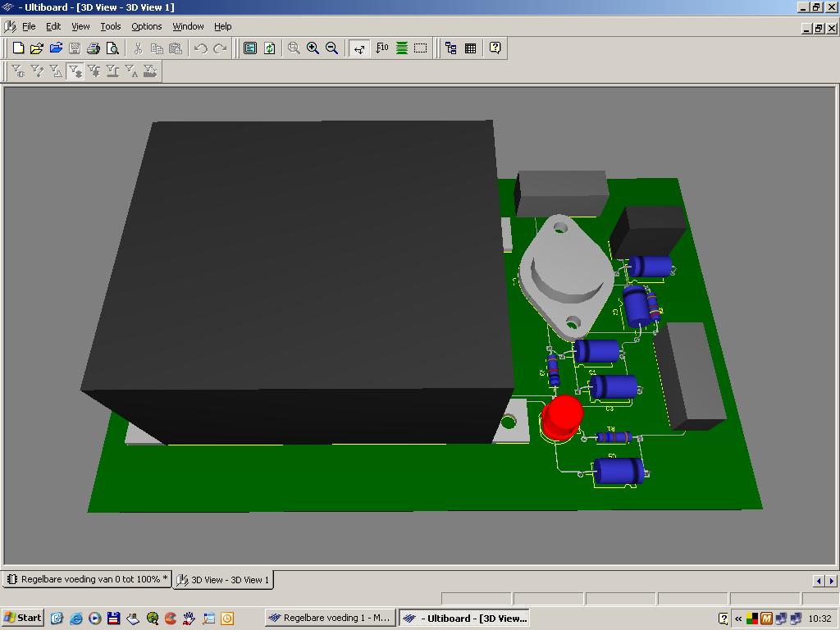Open Print Preview from the toolbar

[112, 48]
